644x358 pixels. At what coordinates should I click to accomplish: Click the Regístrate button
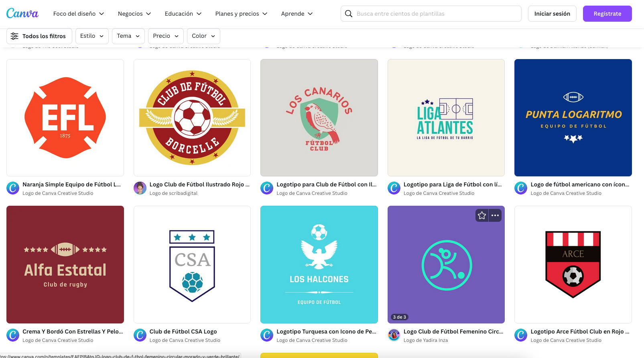[607, 14]
